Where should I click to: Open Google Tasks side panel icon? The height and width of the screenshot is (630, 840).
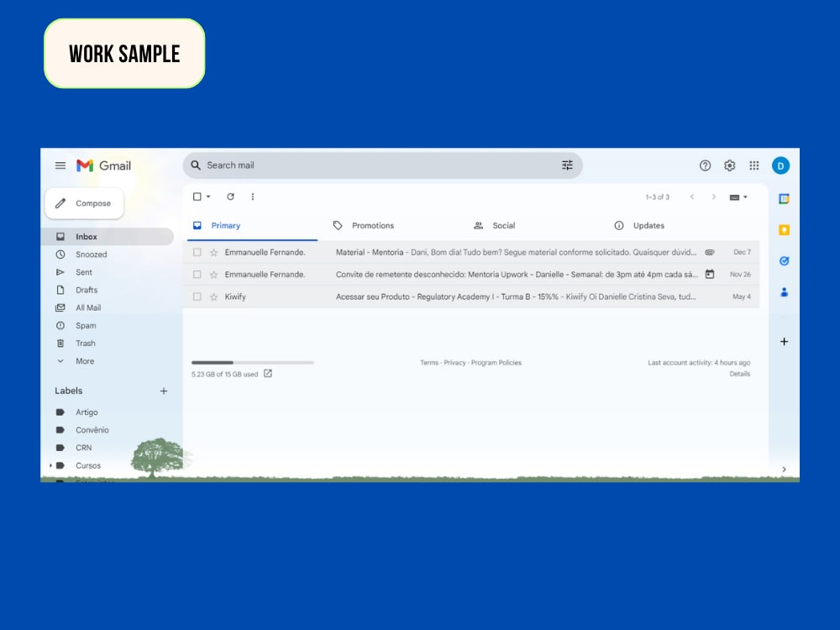pyautogui.click(x=784, y=261)
